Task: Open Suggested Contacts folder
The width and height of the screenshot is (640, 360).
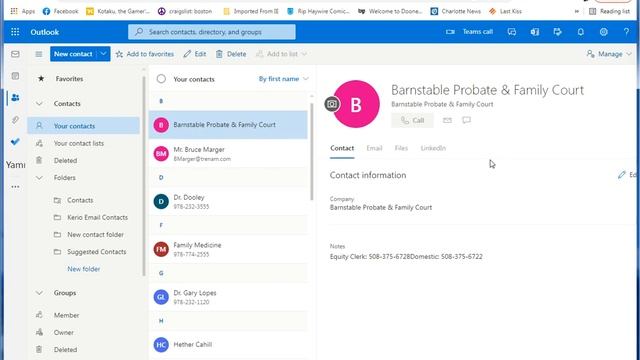Action: pyautogui.click(x=96, y=252)
